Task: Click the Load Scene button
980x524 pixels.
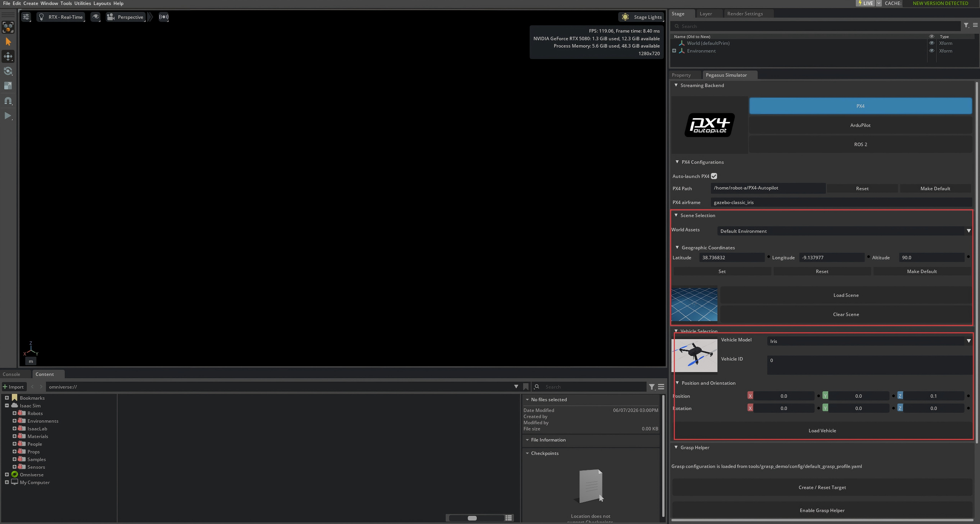Action: click(846, 295)
